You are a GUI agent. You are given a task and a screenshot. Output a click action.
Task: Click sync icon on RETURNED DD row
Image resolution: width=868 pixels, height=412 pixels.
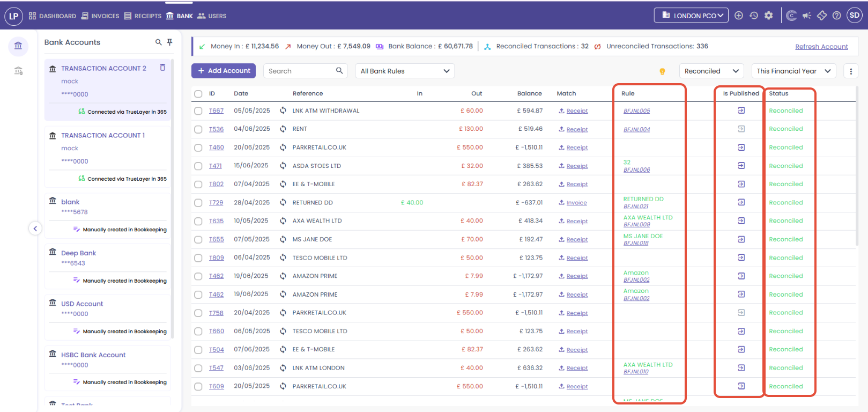click(283, 202)
